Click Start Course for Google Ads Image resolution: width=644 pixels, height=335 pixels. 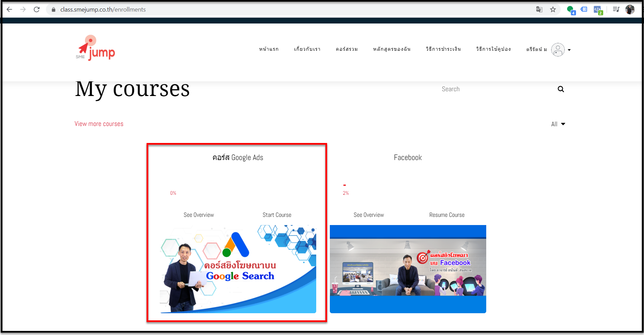(277, 215)
